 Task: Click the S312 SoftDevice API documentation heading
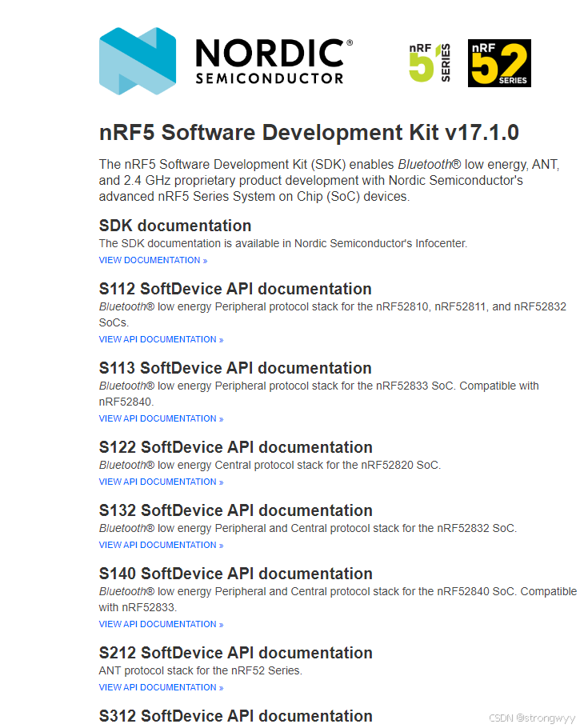point(235,716)
